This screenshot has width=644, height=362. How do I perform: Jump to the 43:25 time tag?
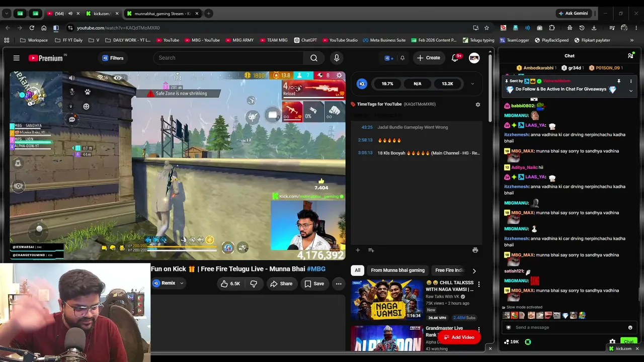367,127
